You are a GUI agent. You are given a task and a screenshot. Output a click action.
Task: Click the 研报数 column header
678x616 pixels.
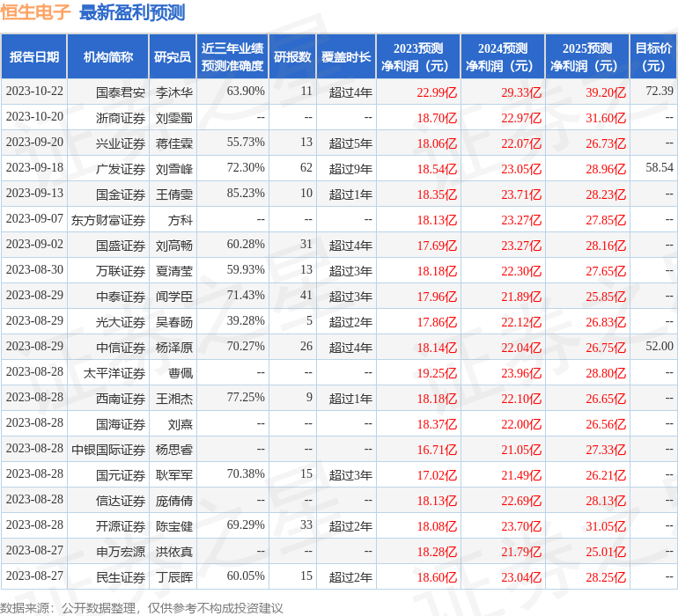click(292, 56)
